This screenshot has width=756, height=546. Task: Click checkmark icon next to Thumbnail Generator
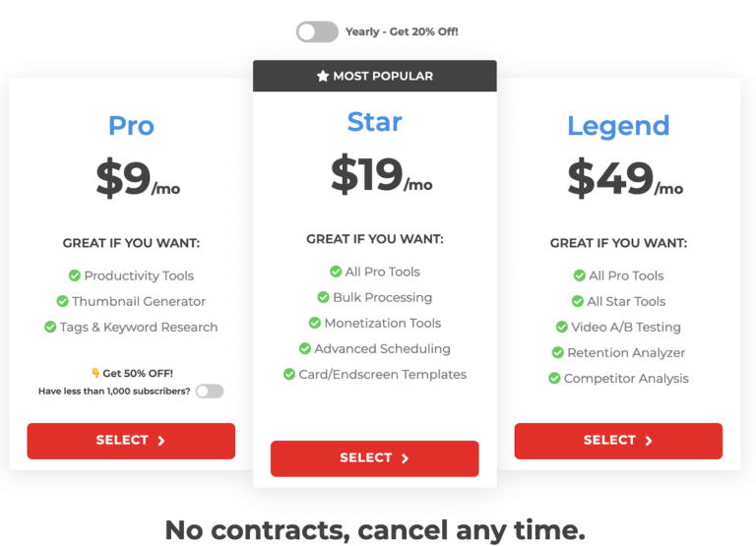click(x=62, y=301)
